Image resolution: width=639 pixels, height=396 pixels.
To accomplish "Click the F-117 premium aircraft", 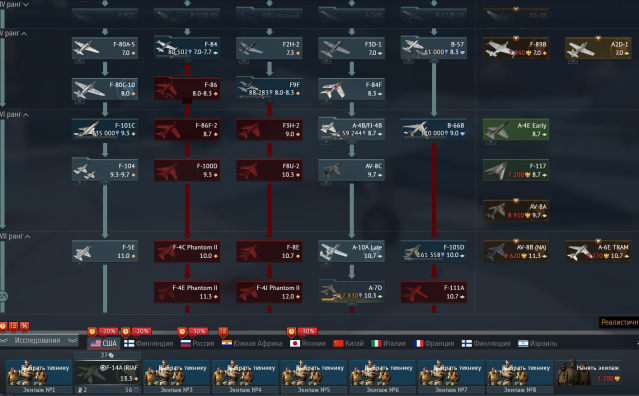I will tap(516, 170).
